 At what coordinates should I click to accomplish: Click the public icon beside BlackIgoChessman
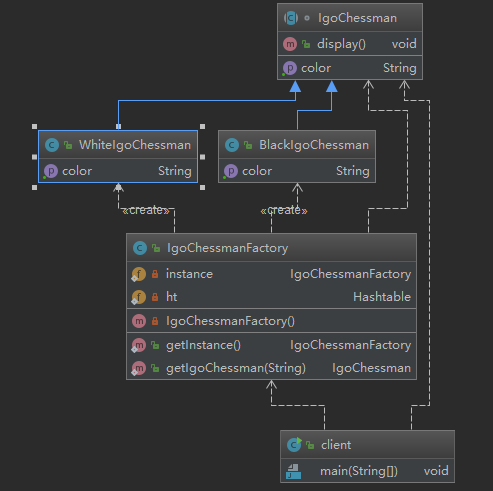[248, 145]
